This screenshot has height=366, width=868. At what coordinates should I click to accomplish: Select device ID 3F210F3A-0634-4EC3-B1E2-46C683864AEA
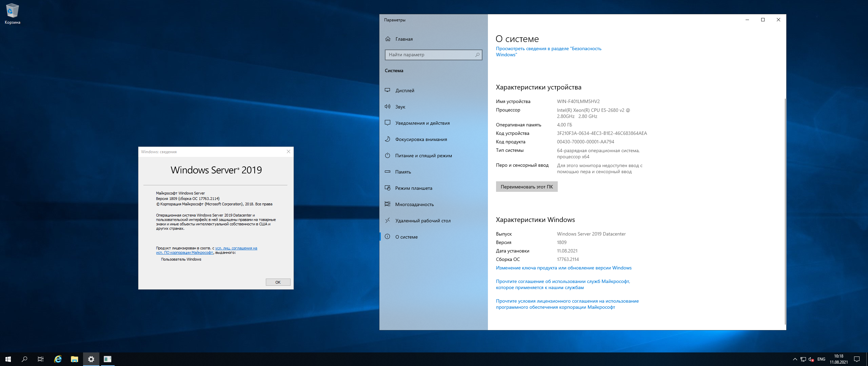(602, 133)
